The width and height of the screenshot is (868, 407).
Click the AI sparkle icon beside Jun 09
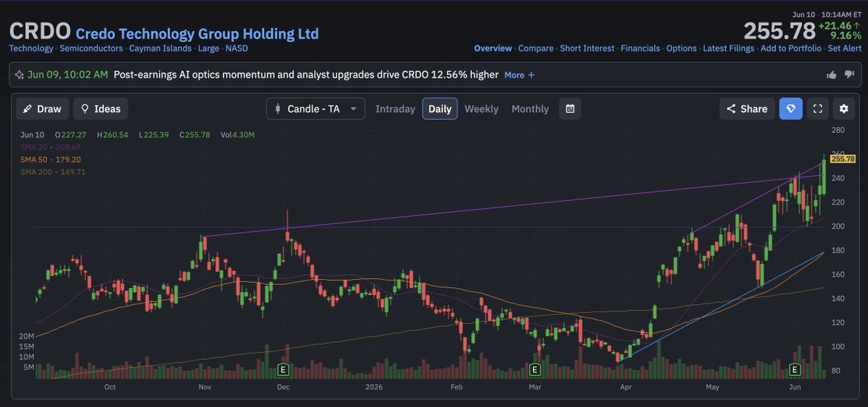[19, 74]
